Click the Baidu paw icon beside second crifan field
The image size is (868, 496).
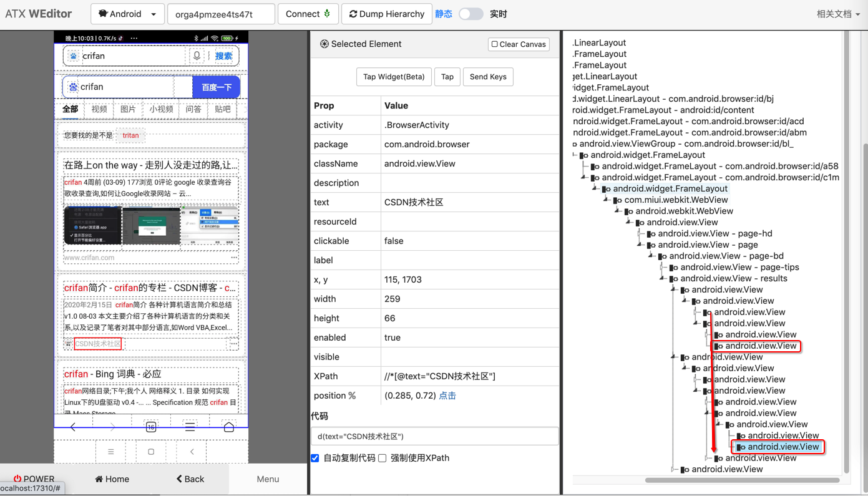tap(73, 87)
